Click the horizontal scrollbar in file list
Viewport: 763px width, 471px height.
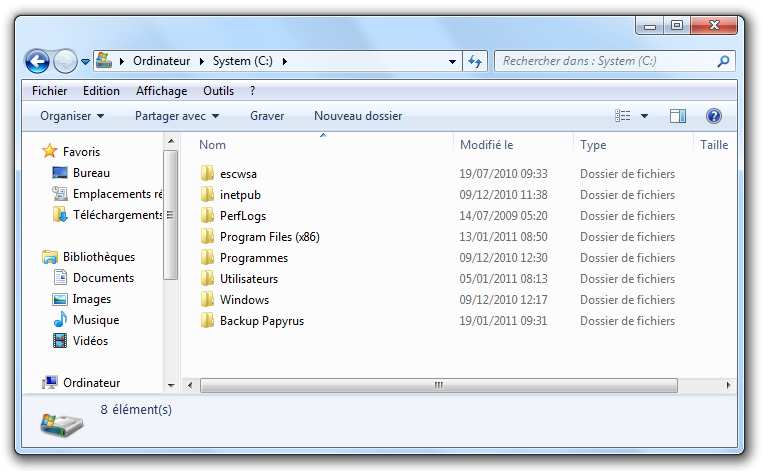pyautogui.click(x=438, y=385)
